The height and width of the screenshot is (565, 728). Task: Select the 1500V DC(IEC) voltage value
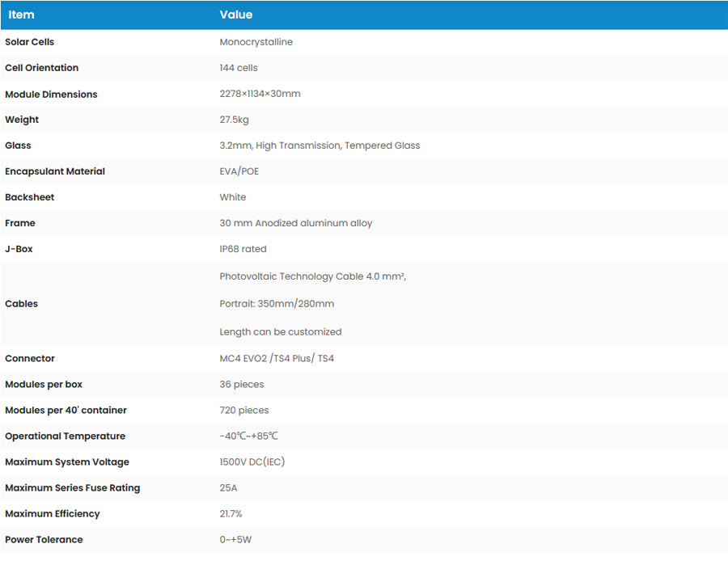pos(252,462)
